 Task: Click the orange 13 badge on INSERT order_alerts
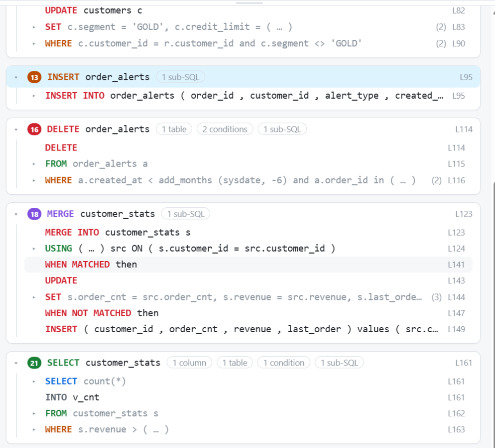click(34, 77)
